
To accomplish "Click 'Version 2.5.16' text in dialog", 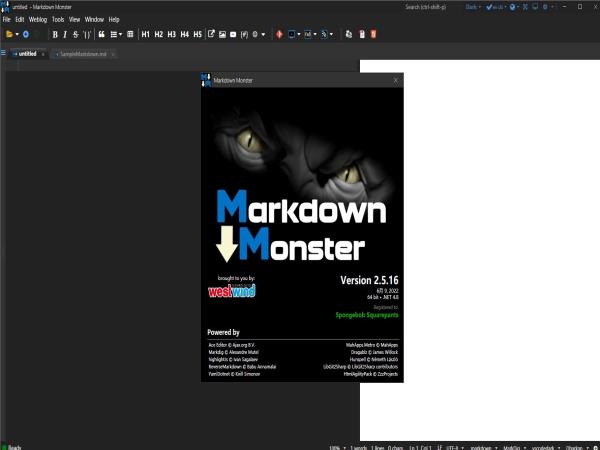I will point(369,280).
